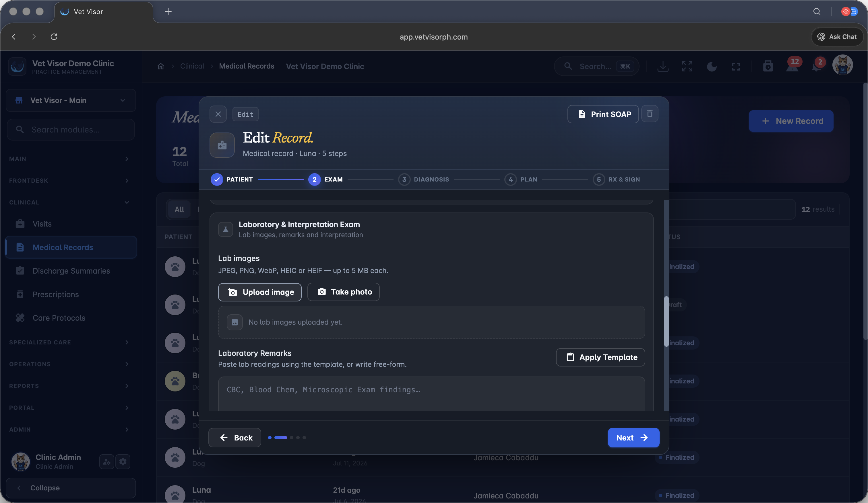
Task: Jump to the Plan step
Action: (x=520, y=179)
